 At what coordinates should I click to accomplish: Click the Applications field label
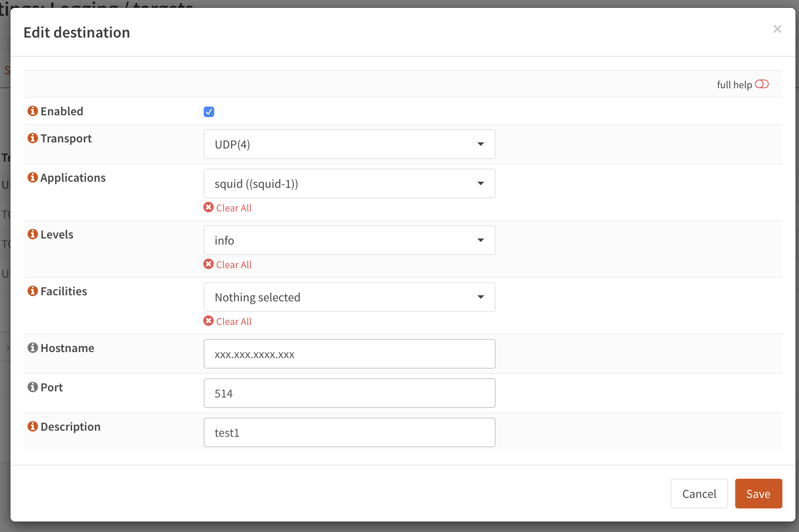[x=73, y=178]
